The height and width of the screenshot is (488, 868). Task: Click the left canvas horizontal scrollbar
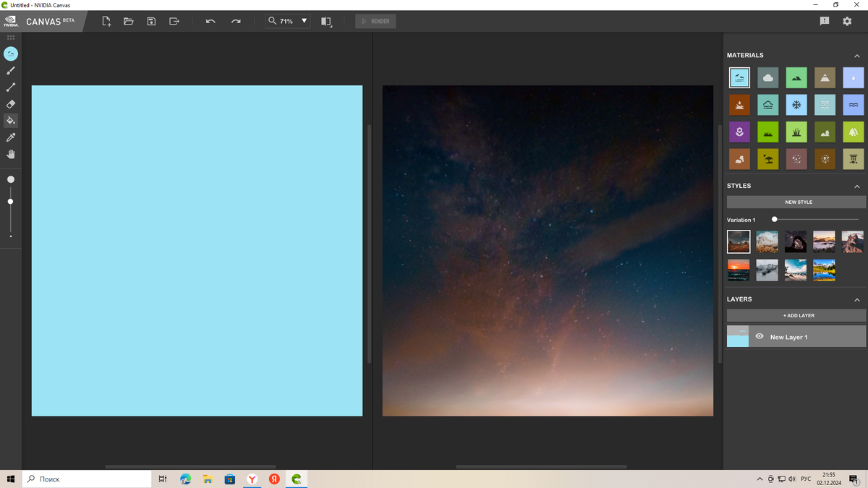[x=191, y=467]
